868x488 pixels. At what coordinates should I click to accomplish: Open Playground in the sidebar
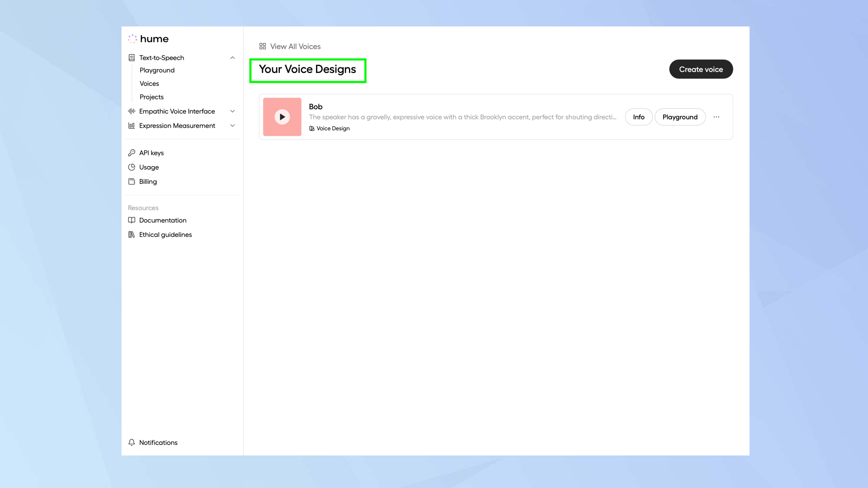[157, 70]
